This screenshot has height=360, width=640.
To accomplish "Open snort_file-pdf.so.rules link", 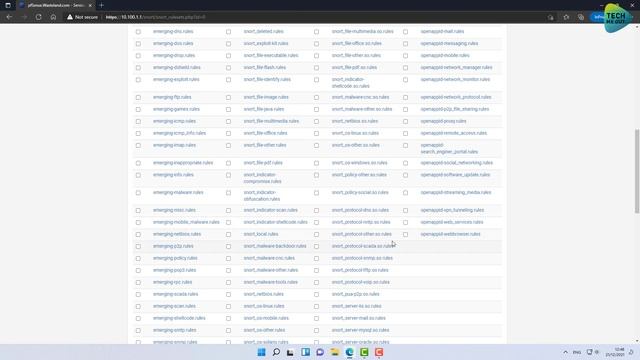I will click(354, 67).
